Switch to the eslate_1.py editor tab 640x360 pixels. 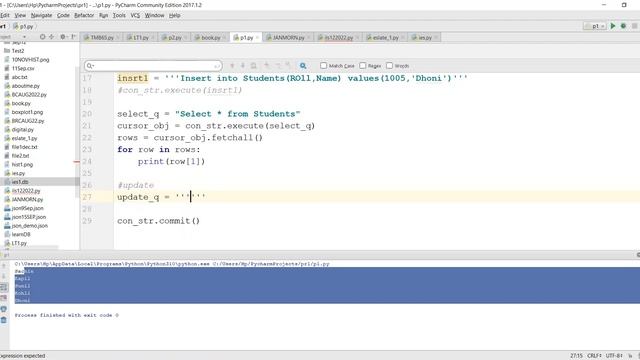(x=385, y=37)
